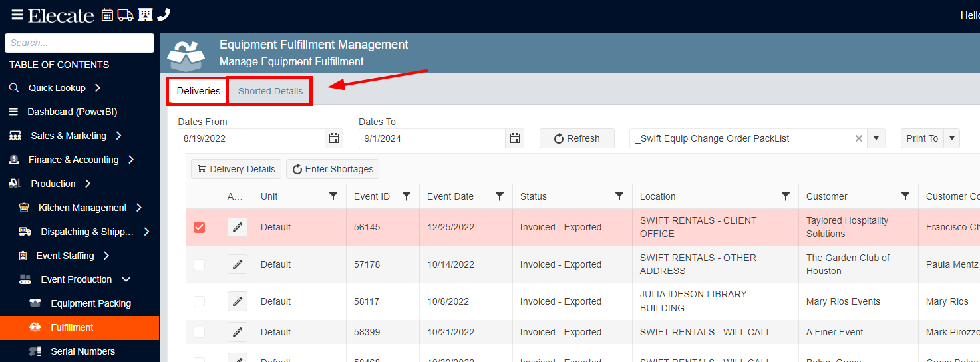Expand the Sales & Marketing section
The height and width of the screenshot is (362, 980).
pos(118,136)
